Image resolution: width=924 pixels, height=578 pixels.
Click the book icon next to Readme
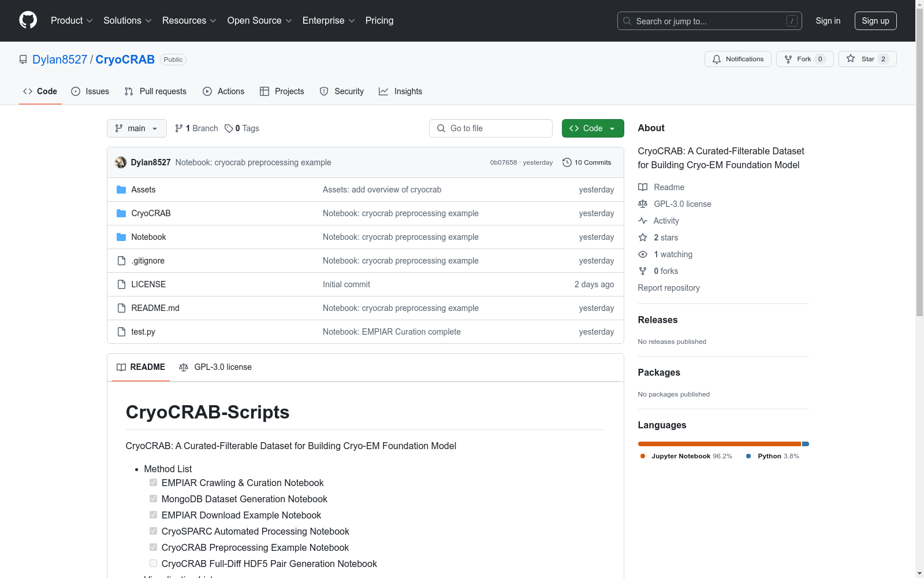point(643,187)
